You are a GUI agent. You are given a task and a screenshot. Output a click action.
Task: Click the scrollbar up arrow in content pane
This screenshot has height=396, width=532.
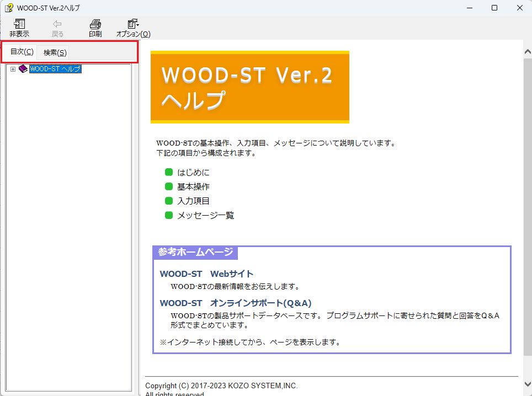(x=527, y=51)
